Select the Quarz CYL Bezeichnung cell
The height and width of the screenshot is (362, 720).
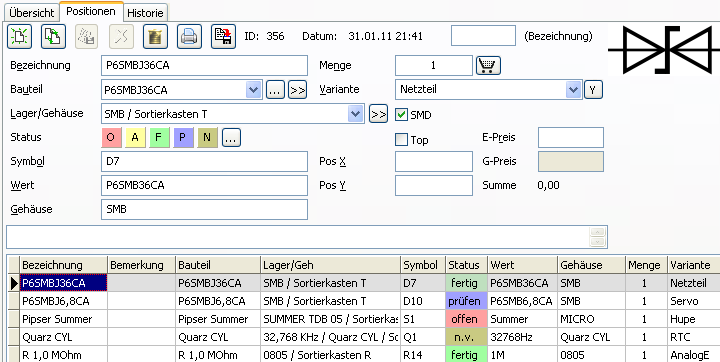(63, 337)
